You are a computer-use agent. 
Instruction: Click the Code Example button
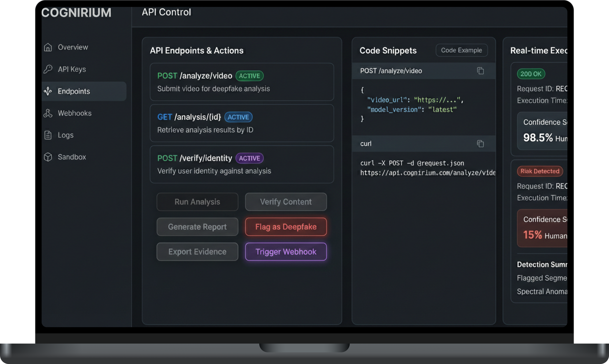click(461, 50)
